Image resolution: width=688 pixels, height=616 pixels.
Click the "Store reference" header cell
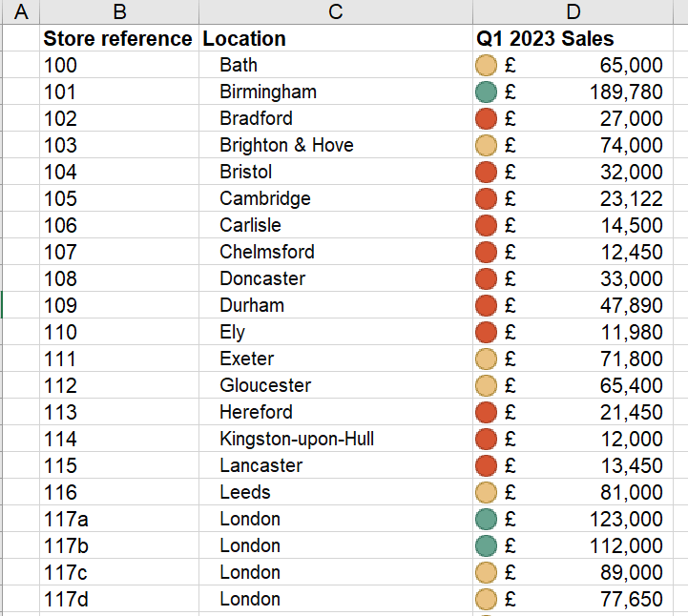click(x=118, y=39)
